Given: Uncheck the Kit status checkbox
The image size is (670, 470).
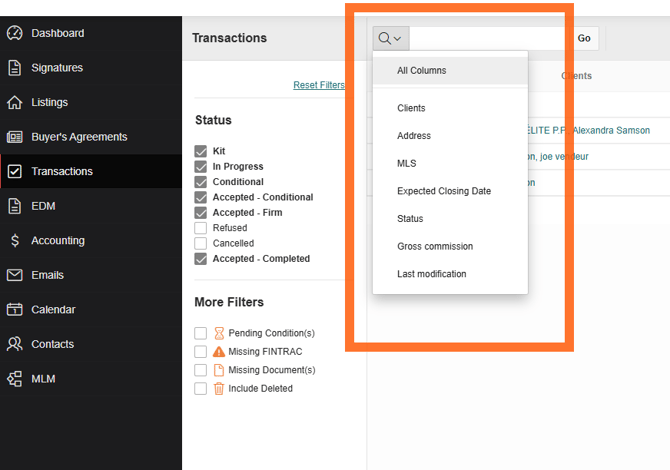Looking at the screenshot, I should [x=201, y=151].
